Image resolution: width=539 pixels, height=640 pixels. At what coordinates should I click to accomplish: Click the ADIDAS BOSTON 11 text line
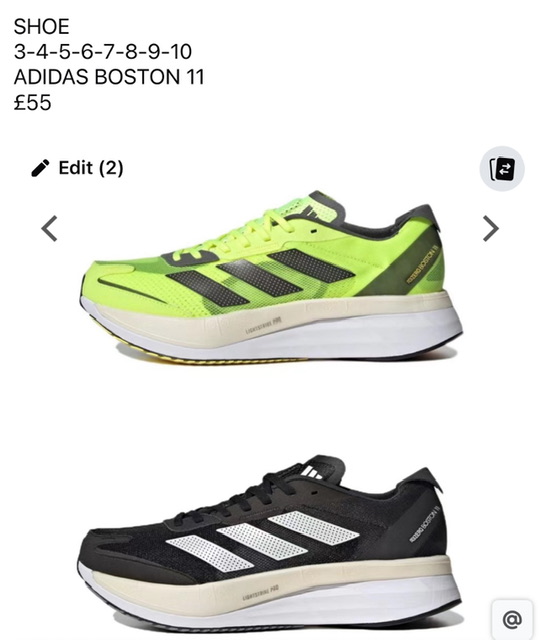click(x=109, y=77)
